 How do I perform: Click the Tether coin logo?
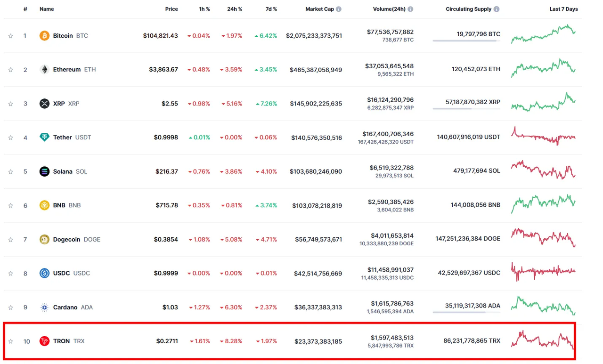point(44,138)
